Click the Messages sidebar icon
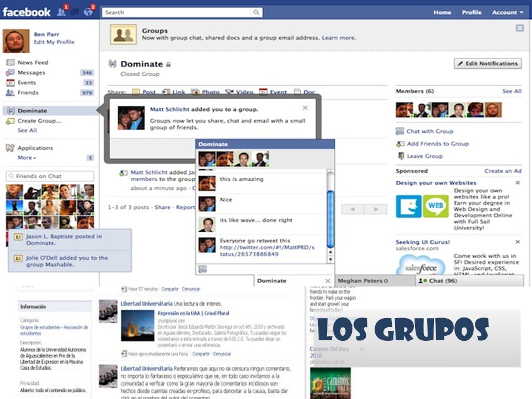532x399 pixels. [11, 73]
